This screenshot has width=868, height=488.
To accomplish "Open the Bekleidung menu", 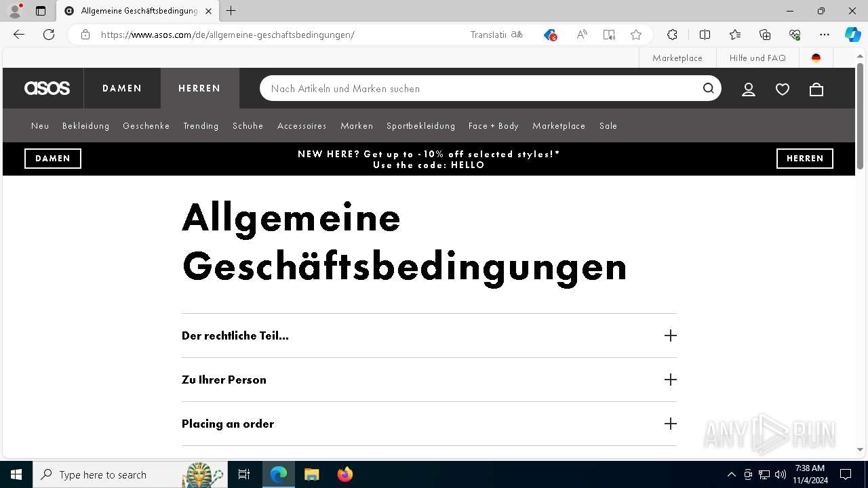I will [x=86, y=125].
